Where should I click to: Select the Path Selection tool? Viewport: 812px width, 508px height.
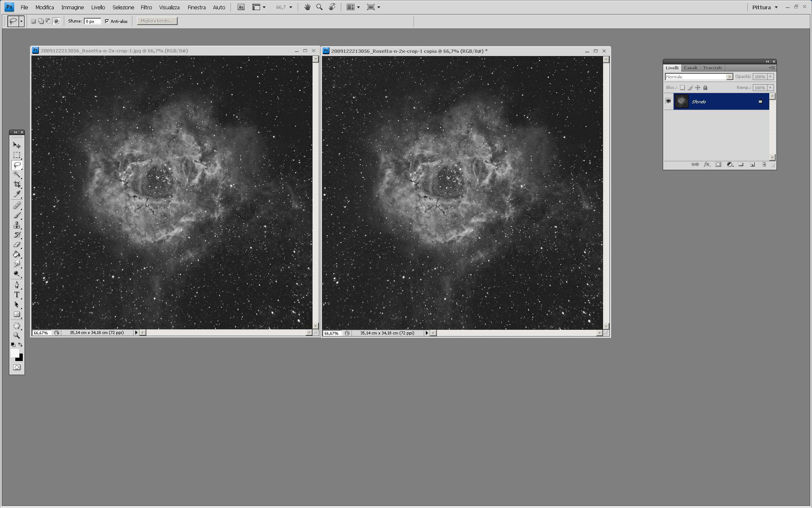[17, 304]
